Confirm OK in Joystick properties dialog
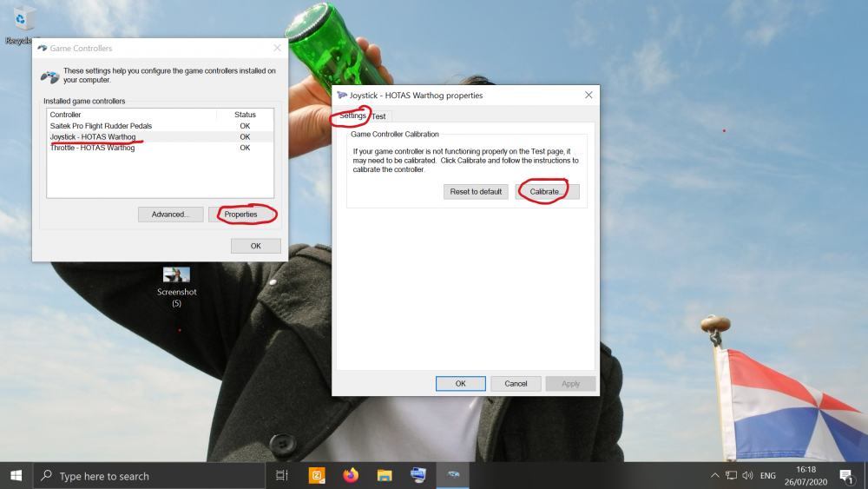The image size is (868, 489). [x=461, y=384]
